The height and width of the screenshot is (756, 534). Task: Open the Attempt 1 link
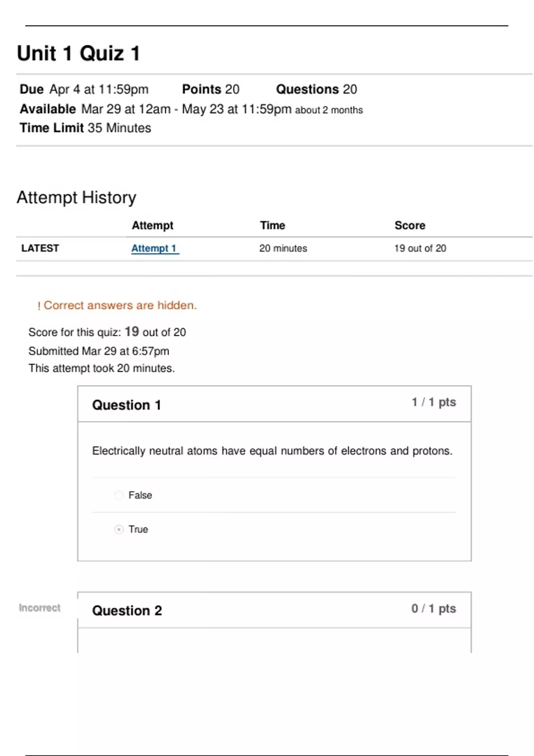[x=154, y=249]
